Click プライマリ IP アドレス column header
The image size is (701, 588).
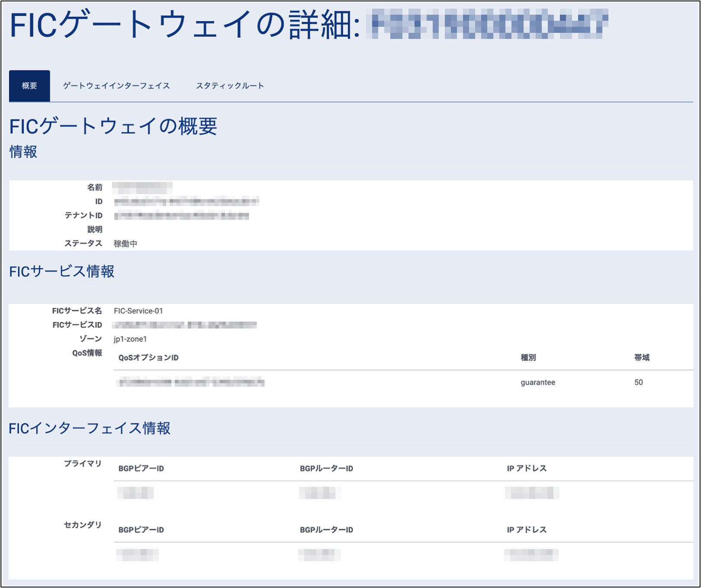click(x=527, y=469)
